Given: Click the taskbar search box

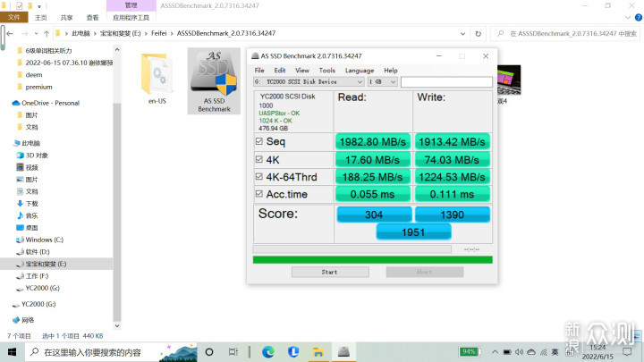Looking at the screenshot, I should 111,352.
